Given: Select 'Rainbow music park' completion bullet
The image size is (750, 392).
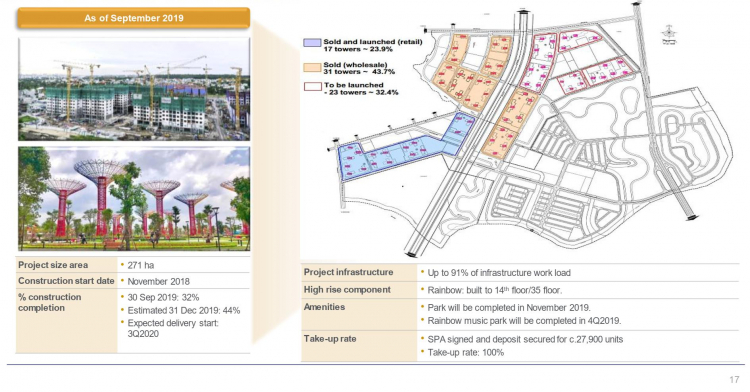Looking at the screenshot, I should [x=524, y=321].
